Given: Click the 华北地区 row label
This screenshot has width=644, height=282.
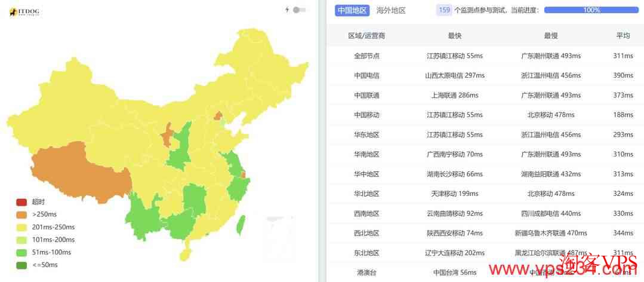Looking at the screenshot, I should click(x=367, y=194).
